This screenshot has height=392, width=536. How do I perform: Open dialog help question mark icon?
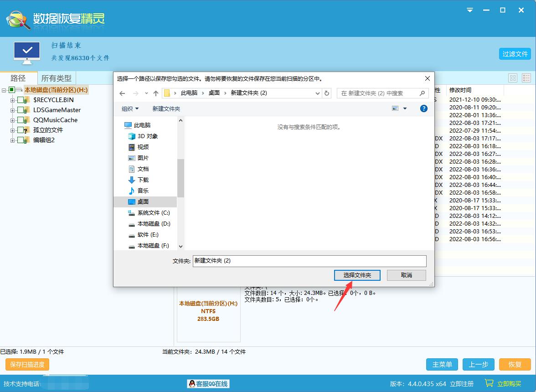[x=423, y=108]
